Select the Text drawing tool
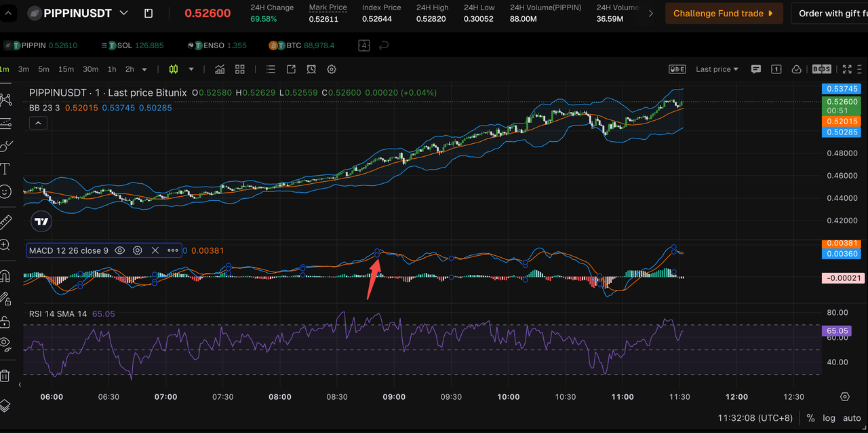868x433 pixels. (7, 170)
